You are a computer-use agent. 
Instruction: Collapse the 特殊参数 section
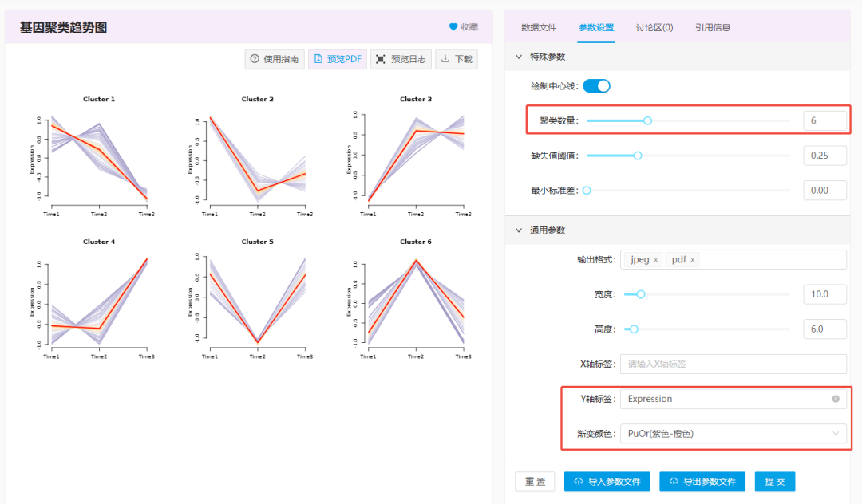point(520,57)
